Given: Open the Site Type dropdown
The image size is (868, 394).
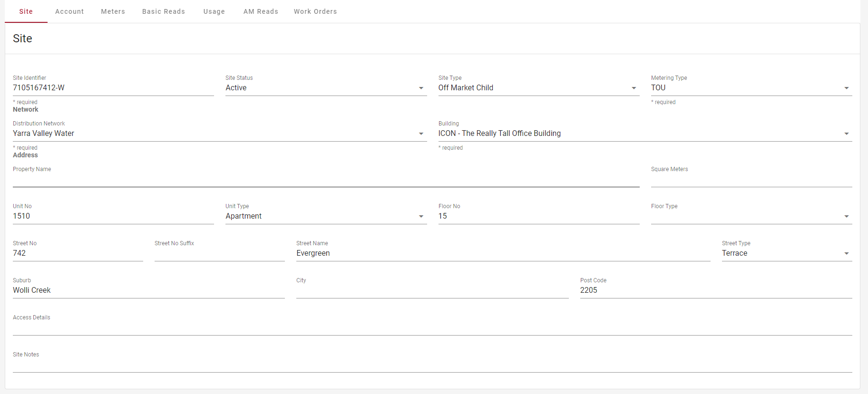Looking at the screenshot, I should (x=538, y=88).
